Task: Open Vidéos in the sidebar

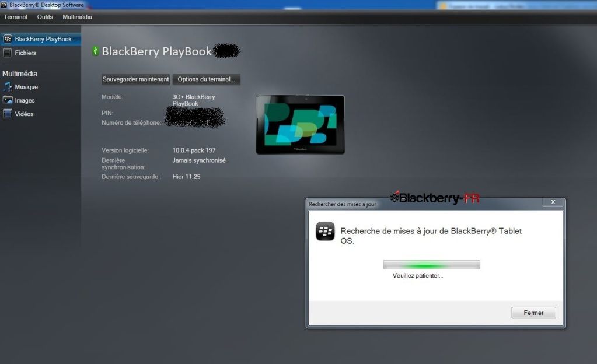Action: (24, 114)
